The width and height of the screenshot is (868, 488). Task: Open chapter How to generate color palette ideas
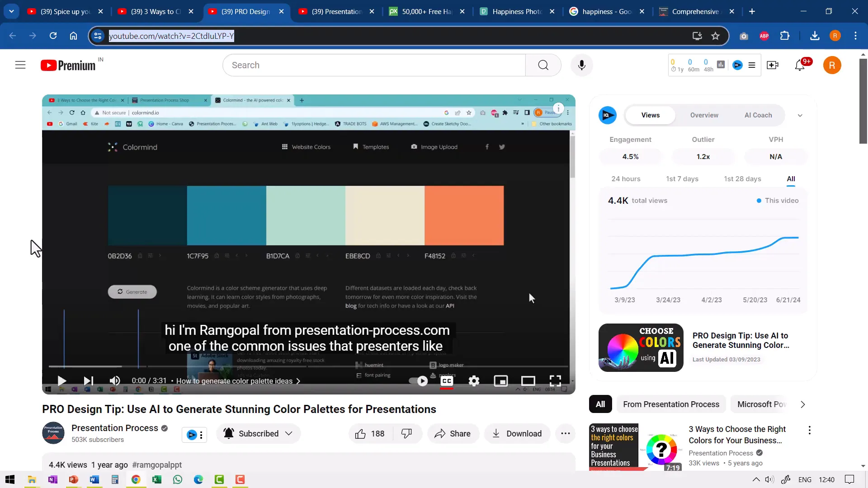click(x=238, y=381)
